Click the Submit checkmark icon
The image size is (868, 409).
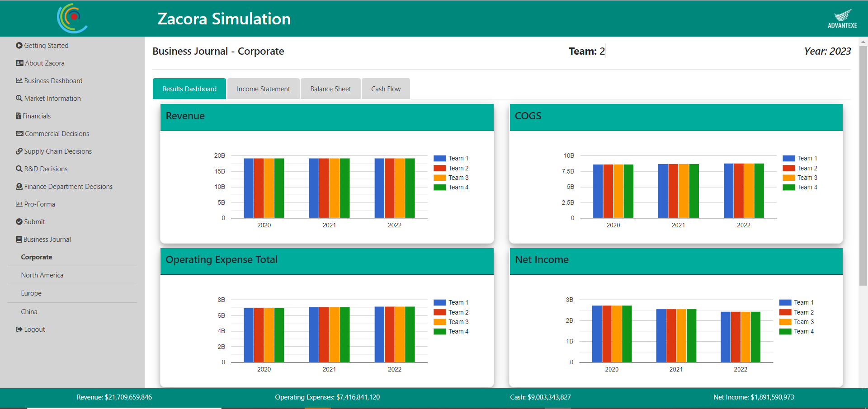point(19,221)
